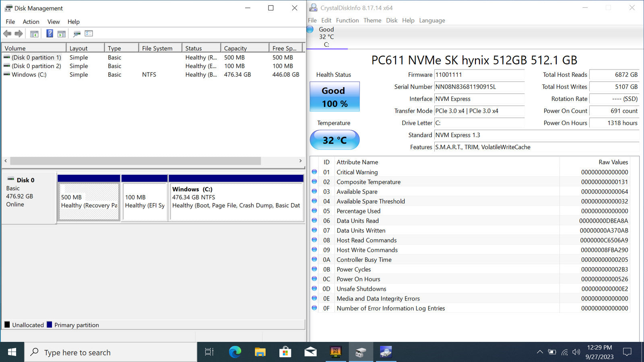Click the right scroll arrow in volume list

300,161
